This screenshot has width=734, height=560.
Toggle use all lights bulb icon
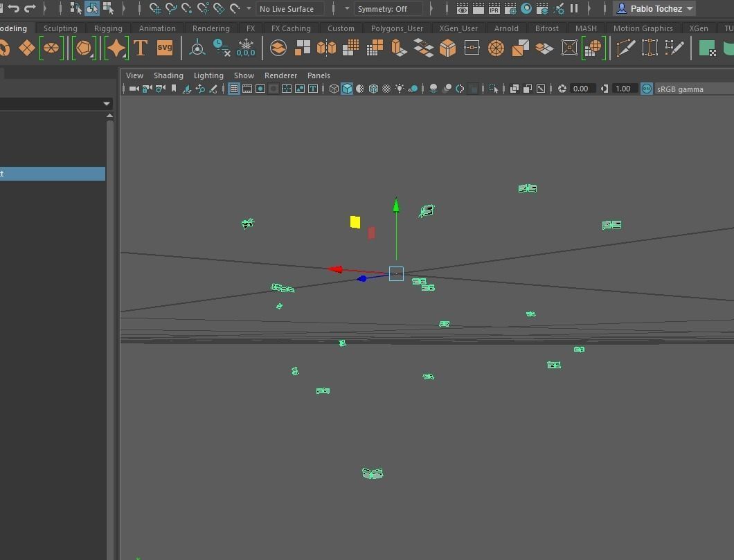click(400, 89)
